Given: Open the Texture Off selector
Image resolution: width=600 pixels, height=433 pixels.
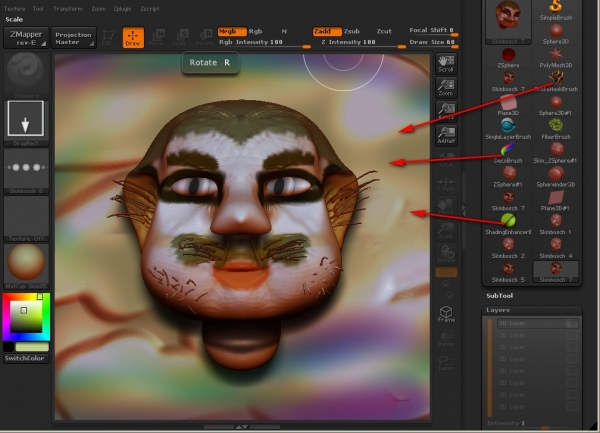Looking at the screenshot, I should coord(26,219).
